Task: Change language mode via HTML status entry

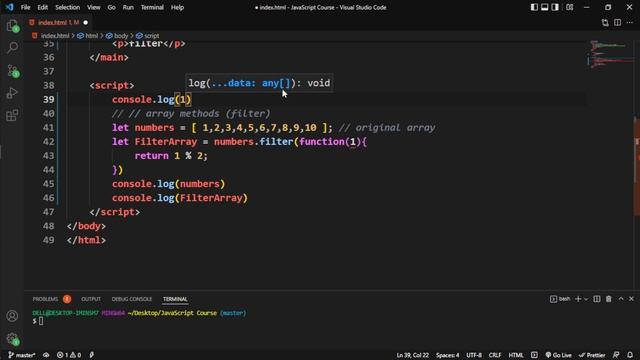Action: point(516,355)
